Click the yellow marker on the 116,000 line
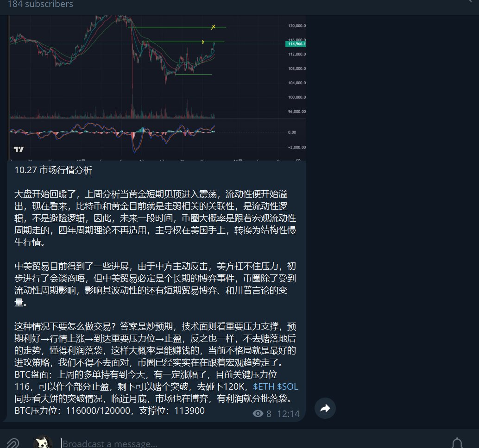The width and height of the screenshot is (479, 448). [203, 42]
